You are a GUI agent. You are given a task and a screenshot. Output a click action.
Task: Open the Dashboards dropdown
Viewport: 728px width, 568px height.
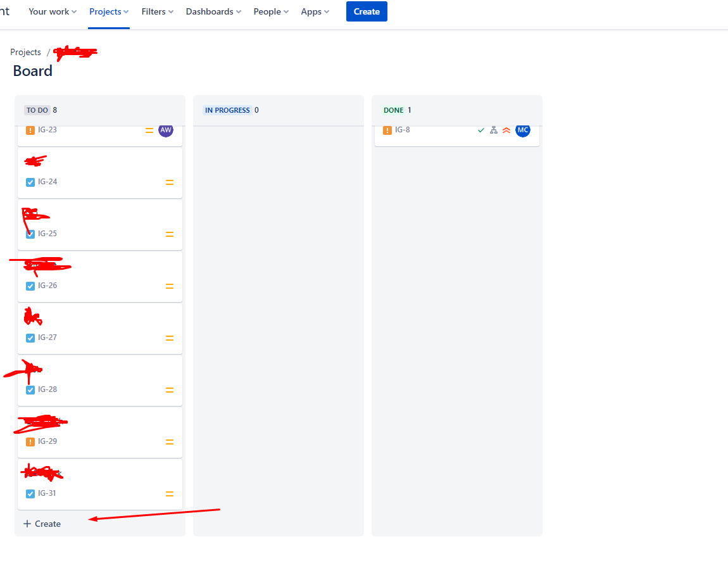[x=213, y=11]
